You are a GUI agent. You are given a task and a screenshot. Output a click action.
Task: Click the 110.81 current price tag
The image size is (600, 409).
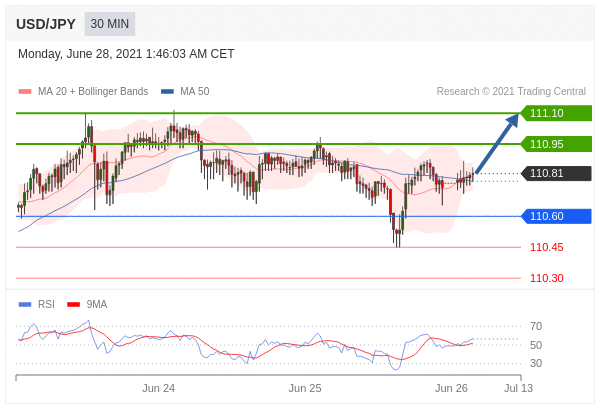coord(557,173)
